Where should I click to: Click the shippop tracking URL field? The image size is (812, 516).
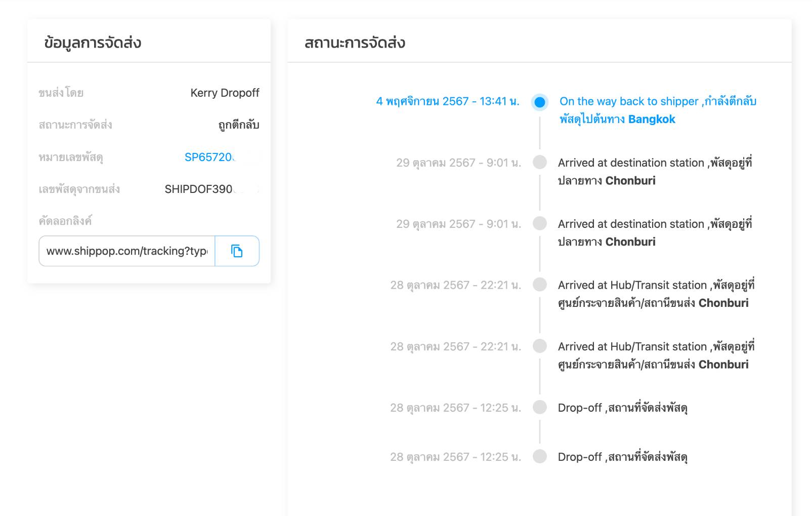pos(127,251)
